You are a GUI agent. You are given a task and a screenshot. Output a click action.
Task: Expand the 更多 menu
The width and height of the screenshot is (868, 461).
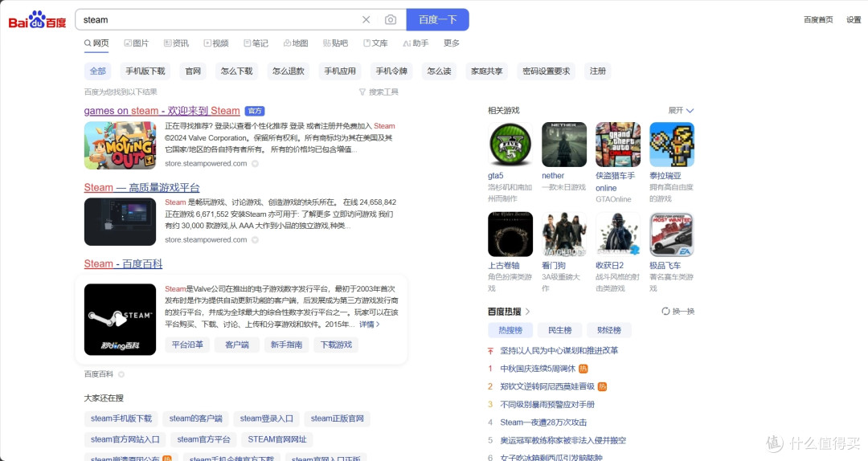pyautogui.click(x=451, y=43)
